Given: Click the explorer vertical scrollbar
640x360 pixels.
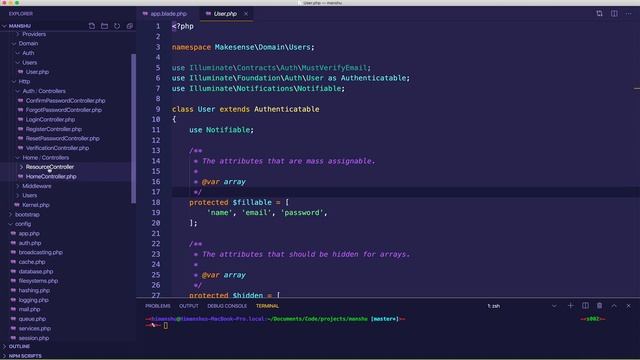Looking at the screenshot, I should pos(133,128).
